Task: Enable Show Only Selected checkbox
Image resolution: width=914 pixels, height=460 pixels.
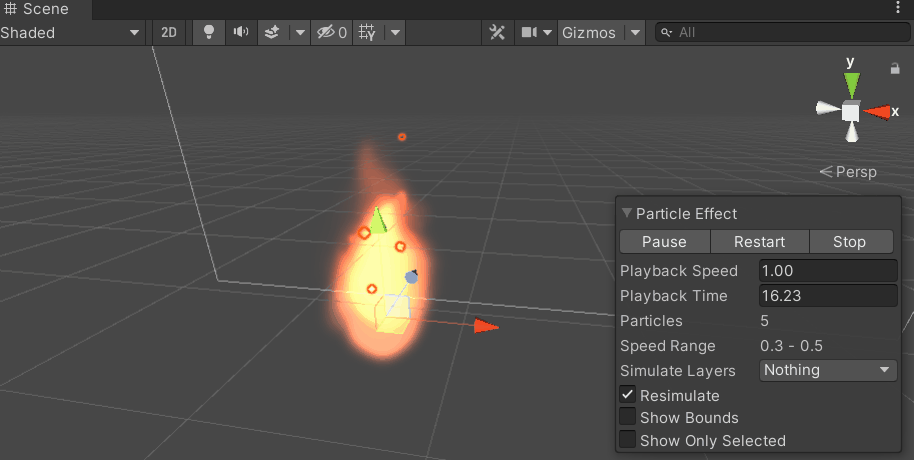Action: click(627, 440)
